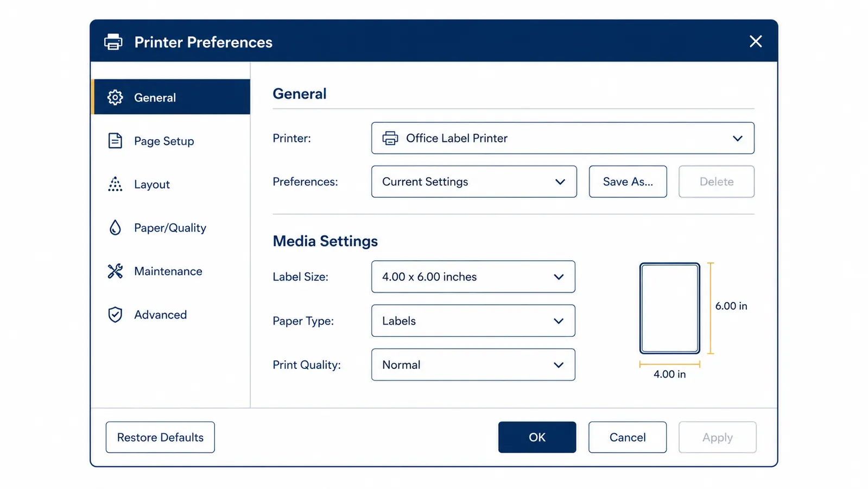The width and height of the screenshot is (868, 489).
Task: Click the printer icon inside the Printer dropdown
Action: pos(390,138)
